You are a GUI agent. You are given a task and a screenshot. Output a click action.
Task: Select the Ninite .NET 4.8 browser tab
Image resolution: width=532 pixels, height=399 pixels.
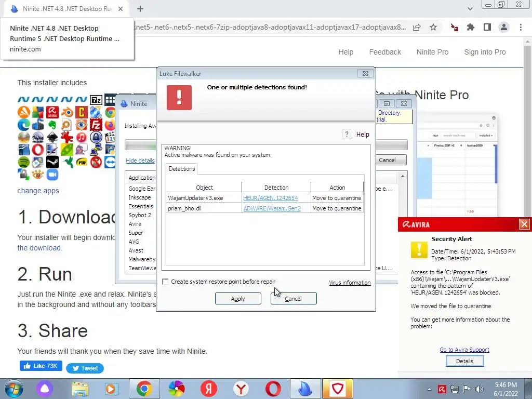click(x=66, y=9)
